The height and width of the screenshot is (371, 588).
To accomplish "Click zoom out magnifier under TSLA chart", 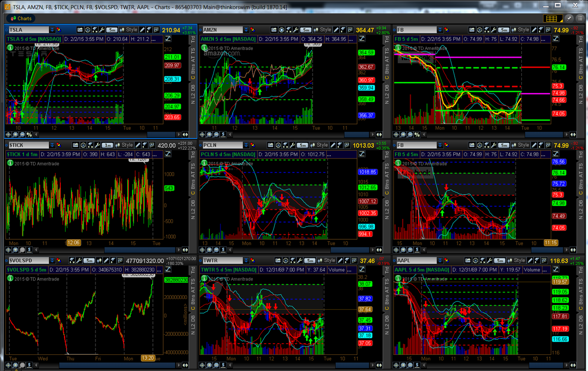I will (22, 135).
